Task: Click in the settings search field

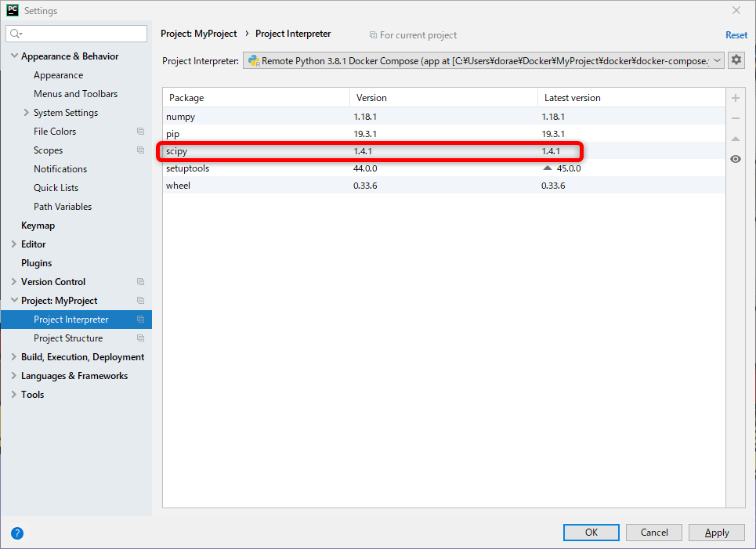Action: coord(76,34)
